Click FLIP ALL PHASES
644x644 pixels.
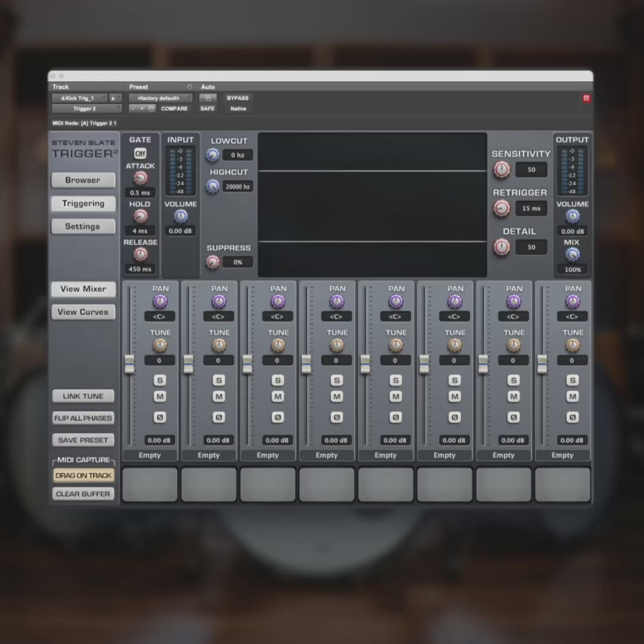coord(83,418)
